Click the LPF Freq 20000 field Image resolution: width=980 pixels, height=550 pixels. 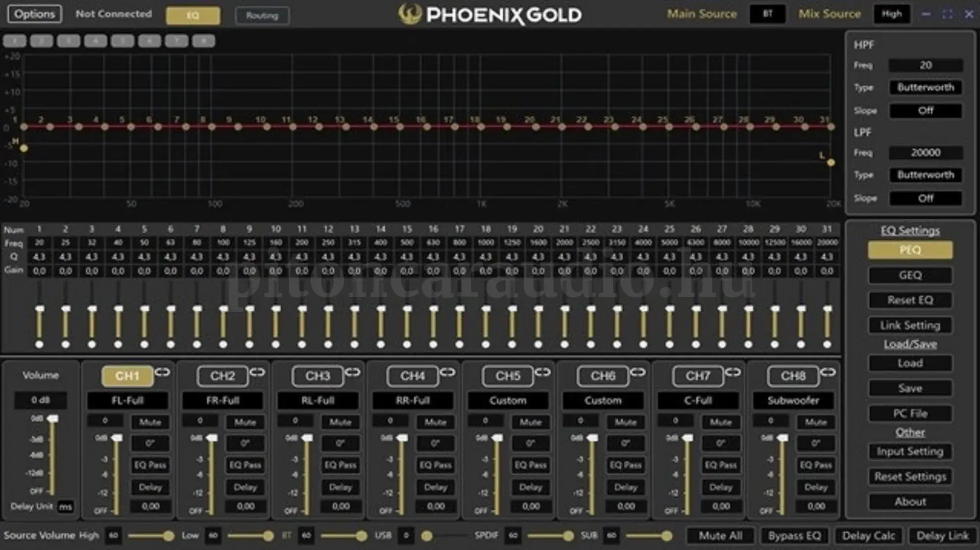(926, 153)
